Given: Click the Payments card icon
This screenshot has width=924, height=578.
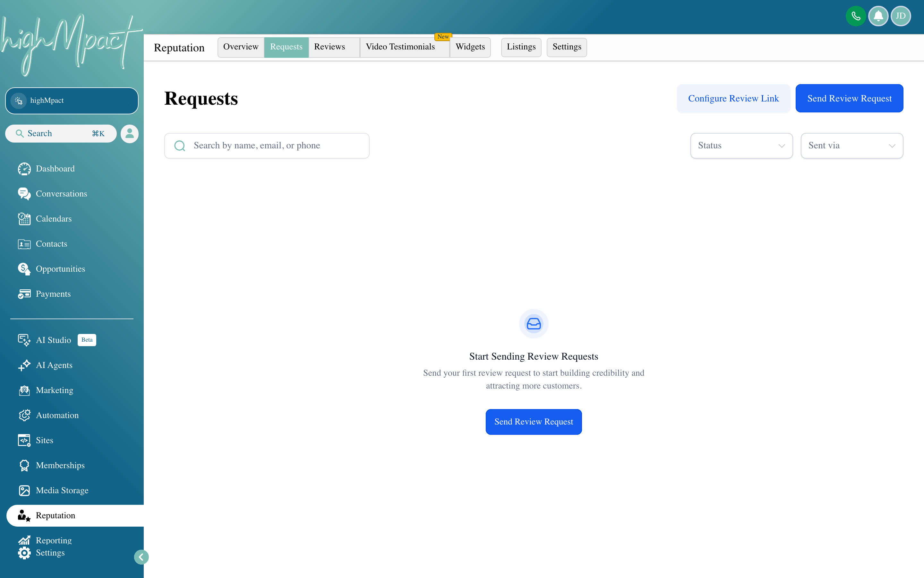Looking at the screenshot, I should 24,294.
